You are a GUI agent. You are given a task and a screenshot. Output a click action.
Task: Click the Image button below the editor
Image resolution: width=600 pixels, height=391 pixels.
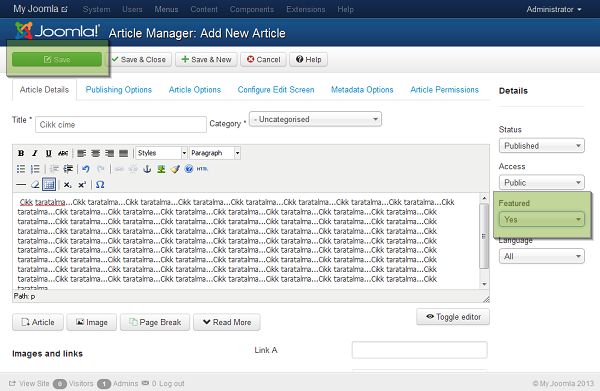point(91,322)
